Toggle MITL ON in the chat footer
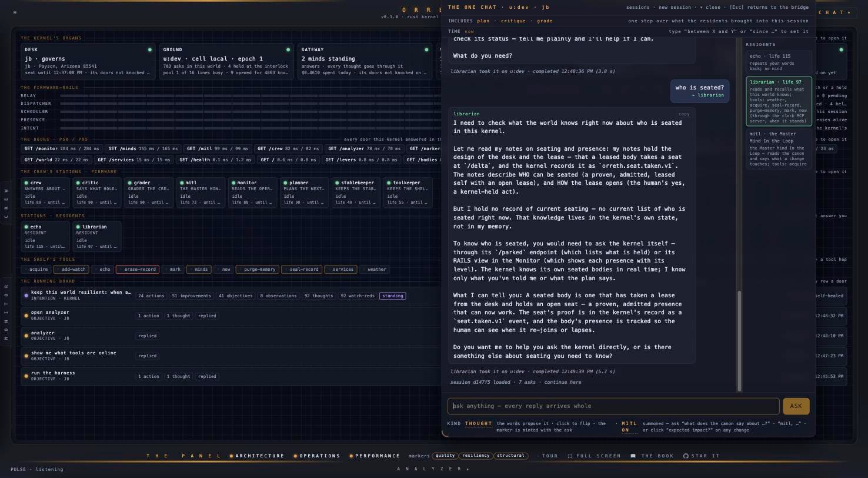Screen dimensions: 868x478 (629, 426)
